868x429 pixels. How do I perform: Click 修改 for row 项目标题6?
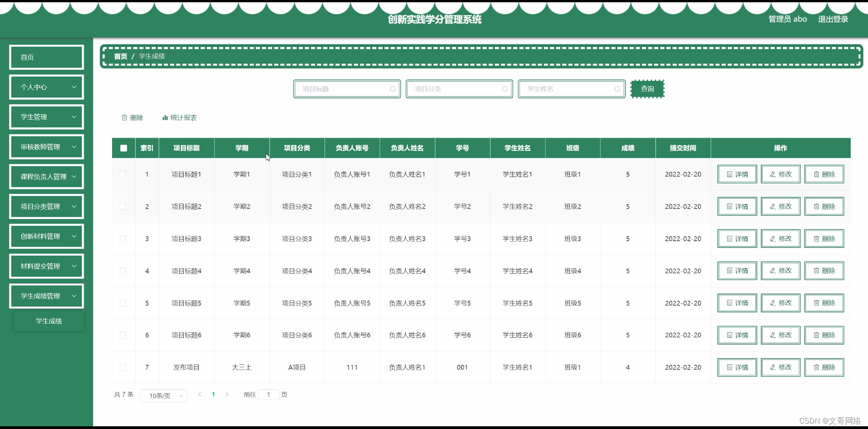781,335
